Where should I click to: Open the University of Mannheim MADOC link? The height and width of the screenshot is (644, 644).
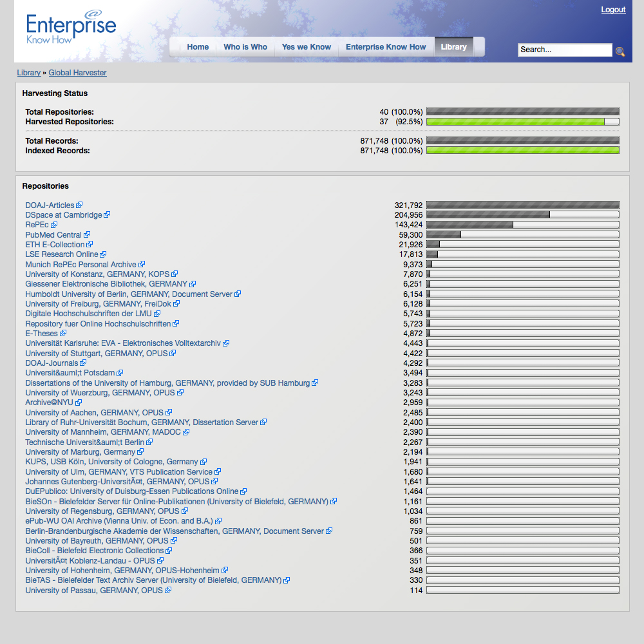(103, 432)
